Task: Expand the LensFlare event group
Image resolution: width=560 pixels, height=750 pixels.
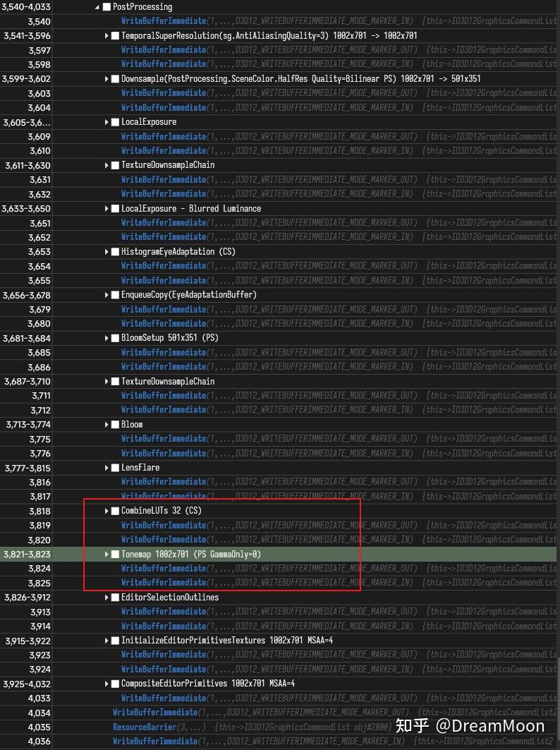Action: [106, 468]
